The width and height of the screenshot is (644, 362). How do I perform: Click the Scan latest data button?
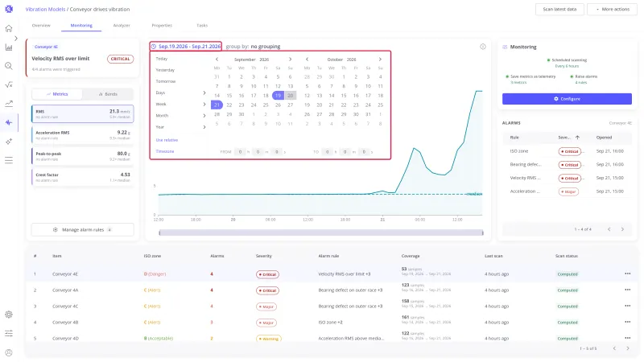[x=559, y=9]
